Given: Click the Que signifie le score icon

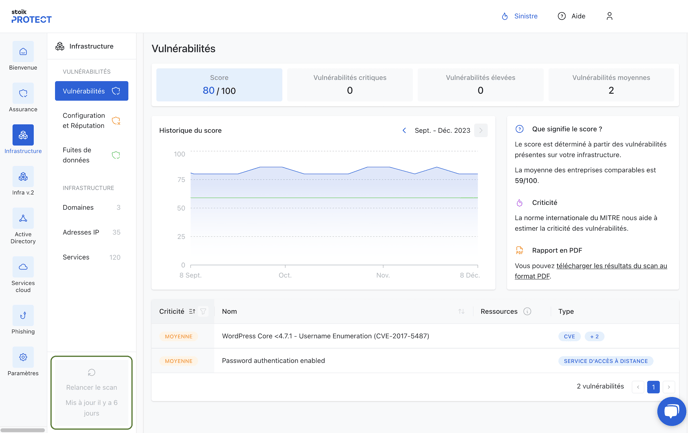Looking at the screenshot, I should click(x=520, y=129).
